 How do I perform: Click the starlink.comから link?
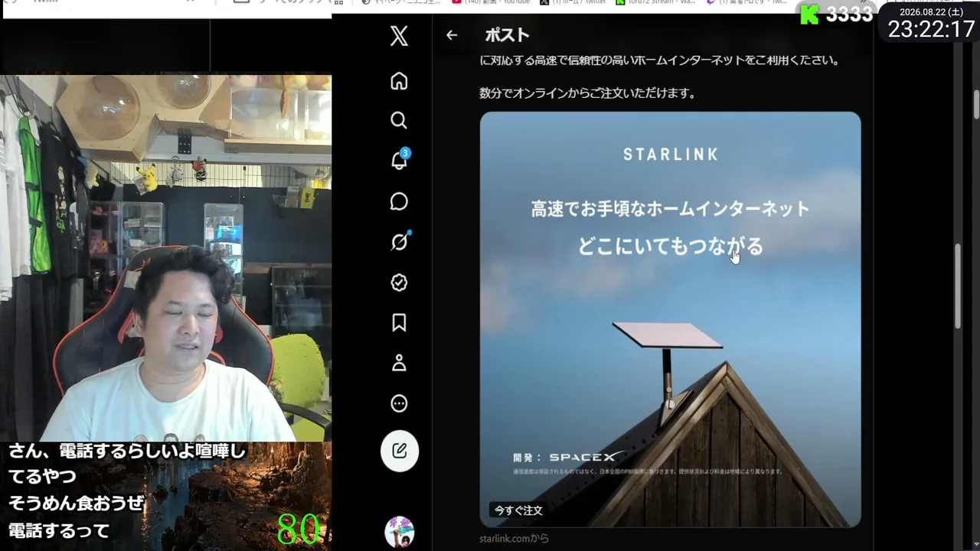[x=514, y=539]
